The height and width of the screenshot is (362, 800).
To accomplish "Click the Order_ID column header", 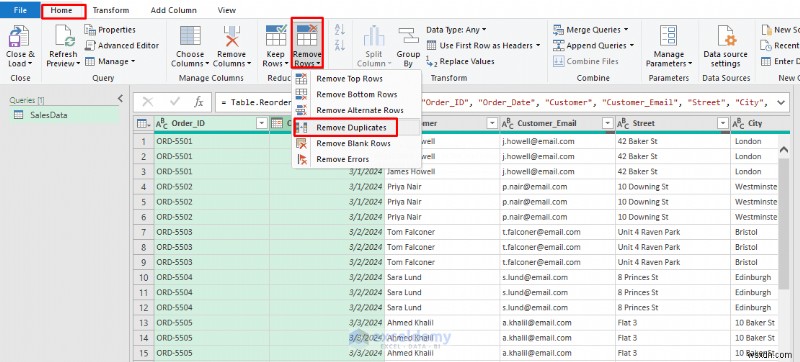I will click(x=211, y=123).
